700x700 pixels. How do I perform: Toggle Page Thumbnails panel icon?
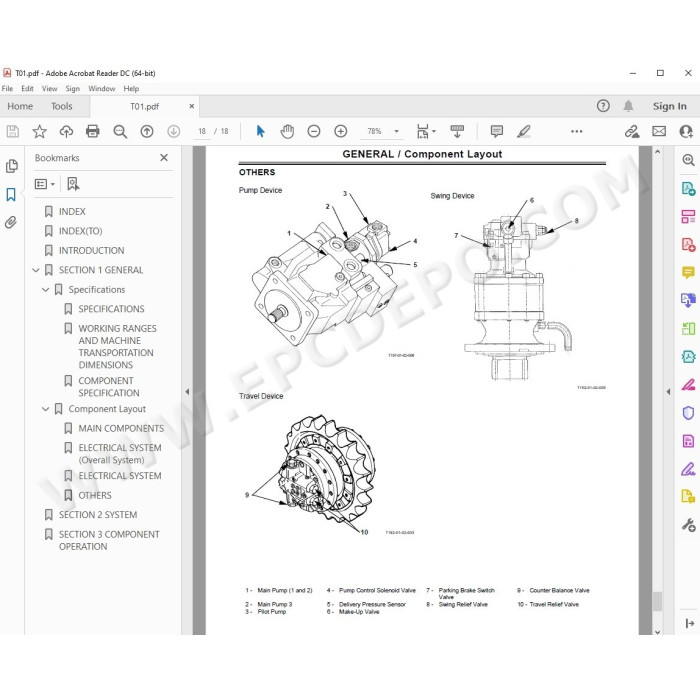12,166
